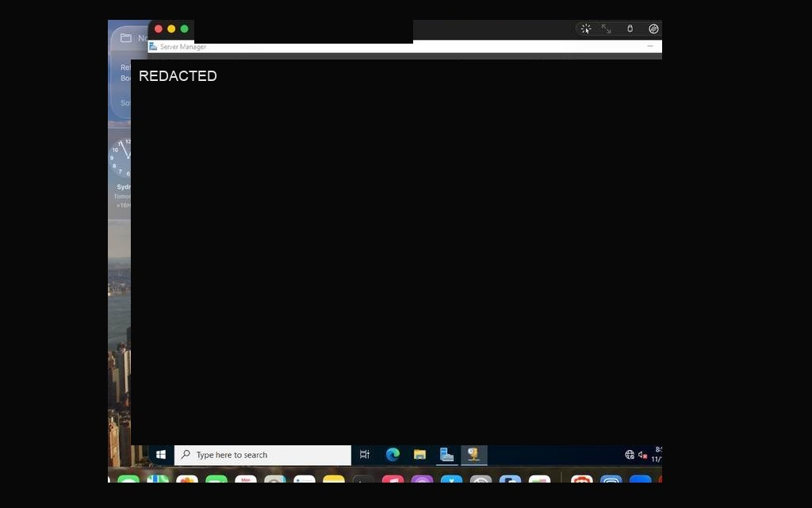The height and width of the screenshot is (508, 812).
Task: Open the taskbar clock and date
Action: (x=657, y=455)
